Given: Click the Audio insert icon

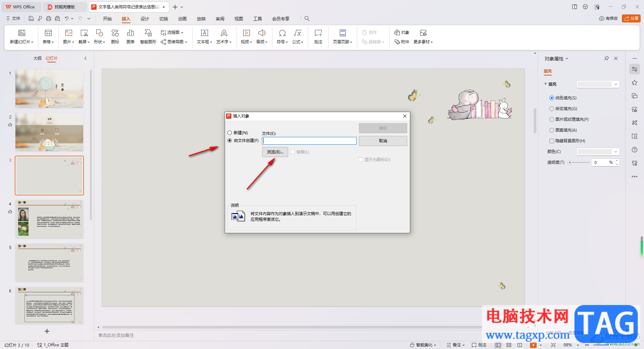Looking at the screenshot, I should (262, 33).
